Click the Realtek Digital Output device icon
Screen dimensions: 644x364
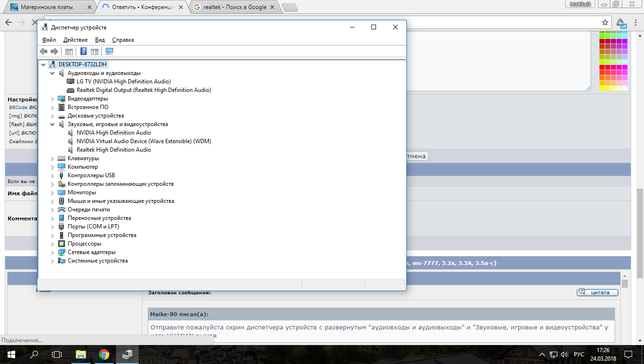tap(71, 90)
